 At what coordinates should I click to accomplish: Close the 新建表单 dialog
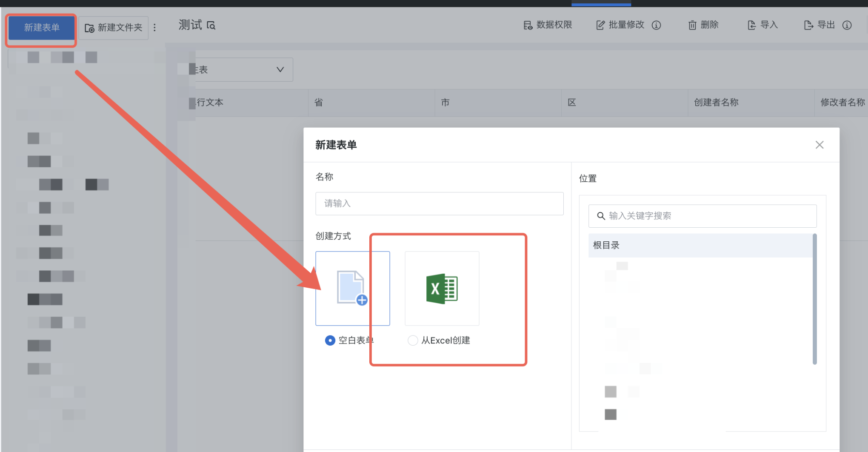tap(819, 145)
